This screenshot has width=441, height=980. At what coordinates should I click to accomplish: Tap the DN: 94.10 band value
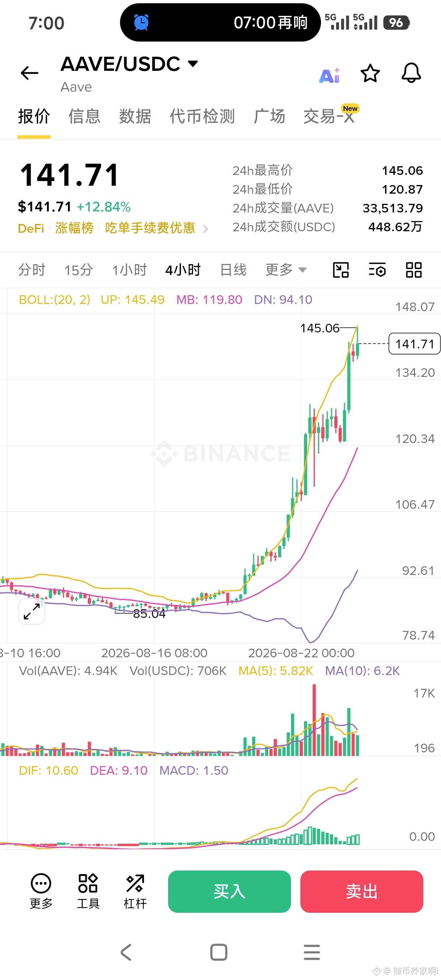click(x=283, y=300)
